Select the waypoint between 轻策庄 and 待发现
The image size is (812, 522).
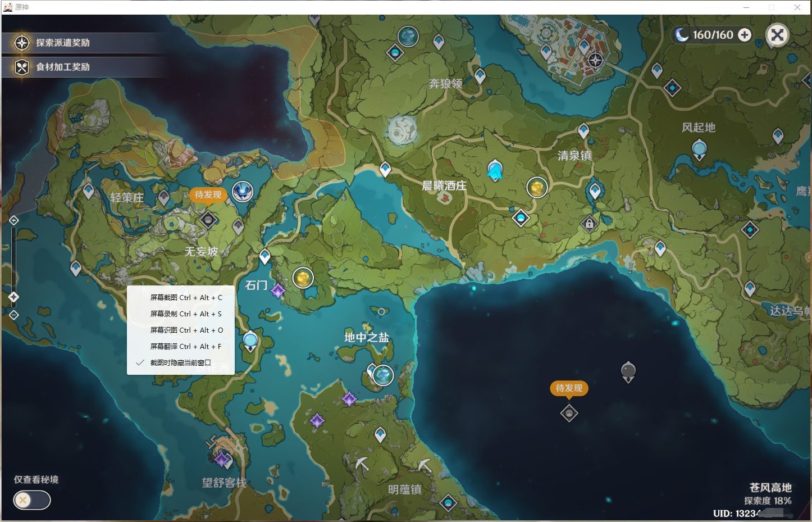(163, 198)
